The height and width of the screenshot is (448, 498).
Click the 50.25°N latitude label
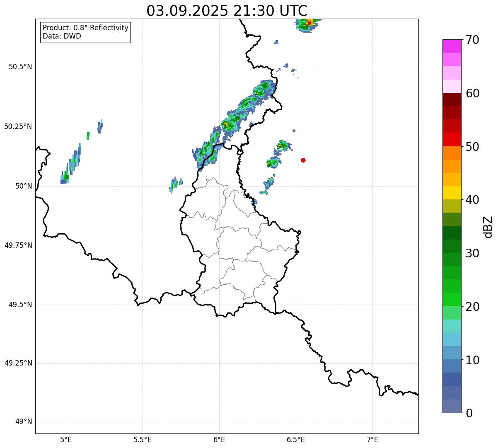tap(18, 126)
